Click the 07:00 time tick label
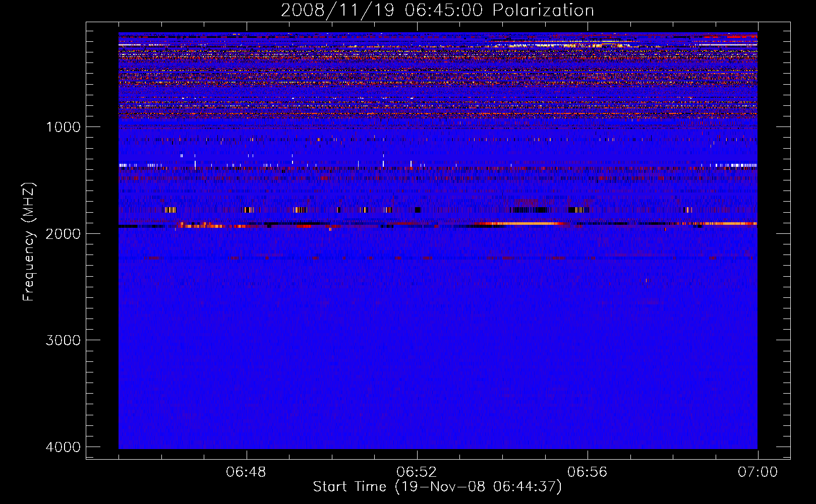Viewport: 816px width, 504px height. coord(757,472)
